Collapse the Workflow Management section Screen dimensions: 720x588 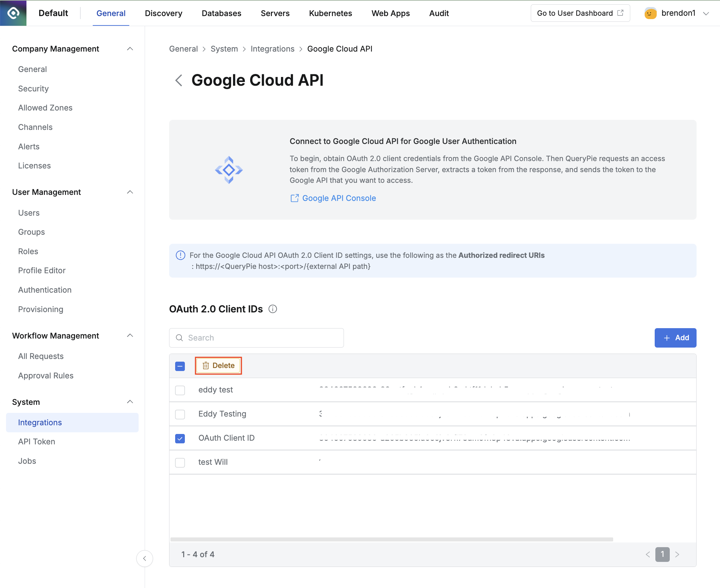tap(130, 336)
